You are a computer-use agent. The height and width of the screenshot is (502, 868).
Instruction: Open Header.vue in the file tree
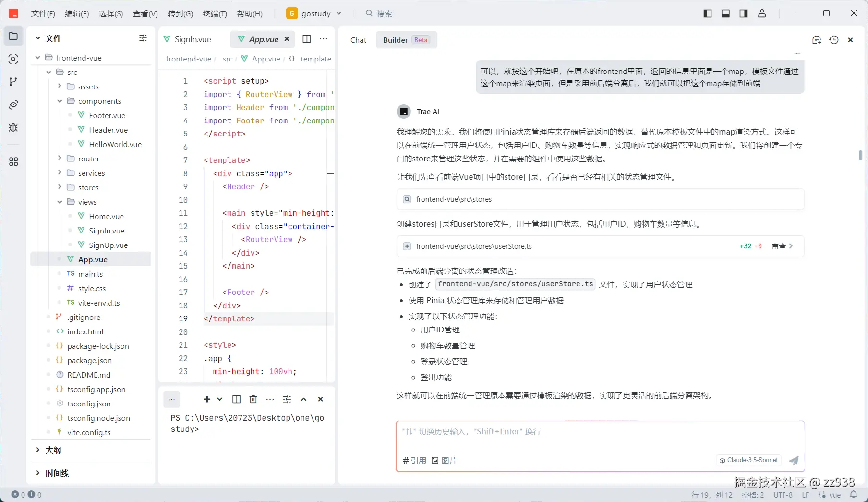(108, 130)
